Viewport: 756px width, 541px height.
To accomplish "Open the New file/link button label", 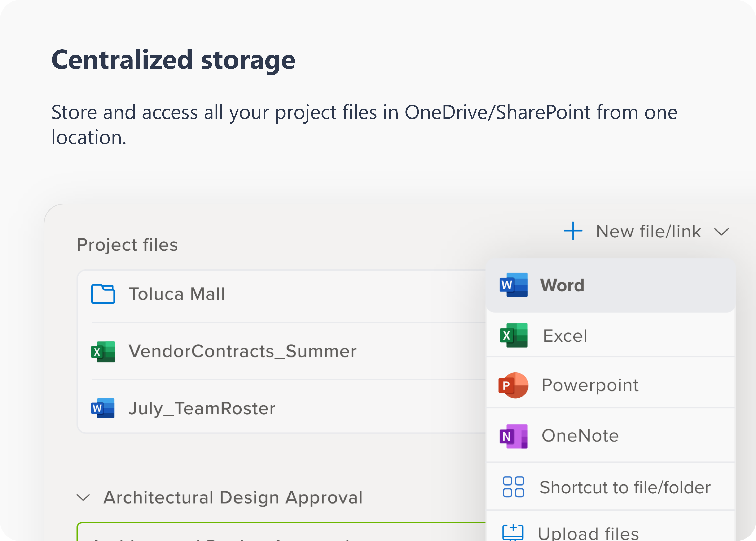I will 648,231.
